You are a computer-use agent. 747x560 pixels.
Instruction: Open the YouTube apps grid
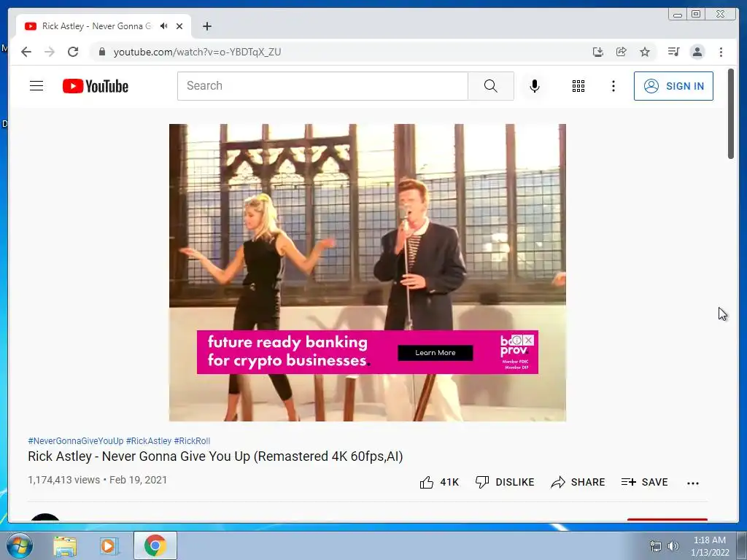[578, 86]
